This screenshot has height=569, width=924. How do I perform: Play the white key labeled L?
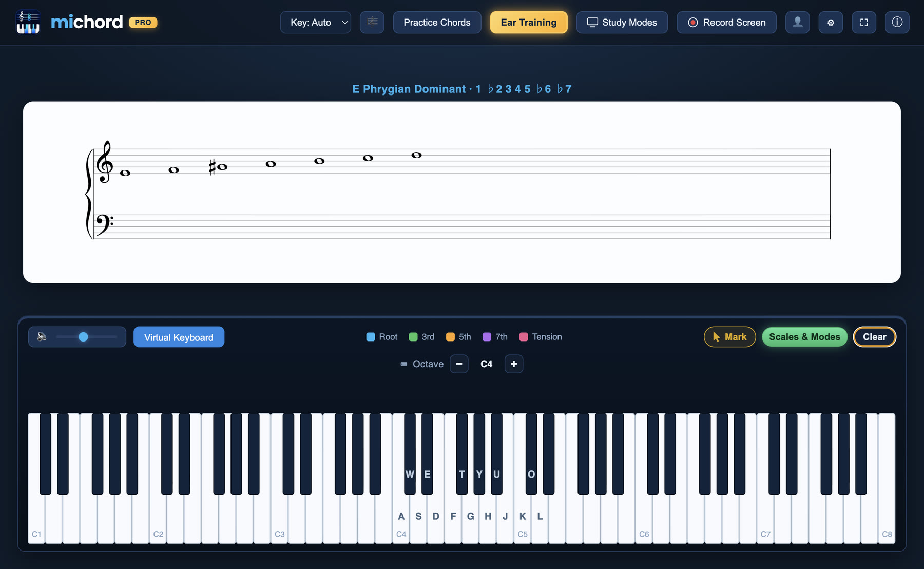pyautogui.click(x=540, y=516)
